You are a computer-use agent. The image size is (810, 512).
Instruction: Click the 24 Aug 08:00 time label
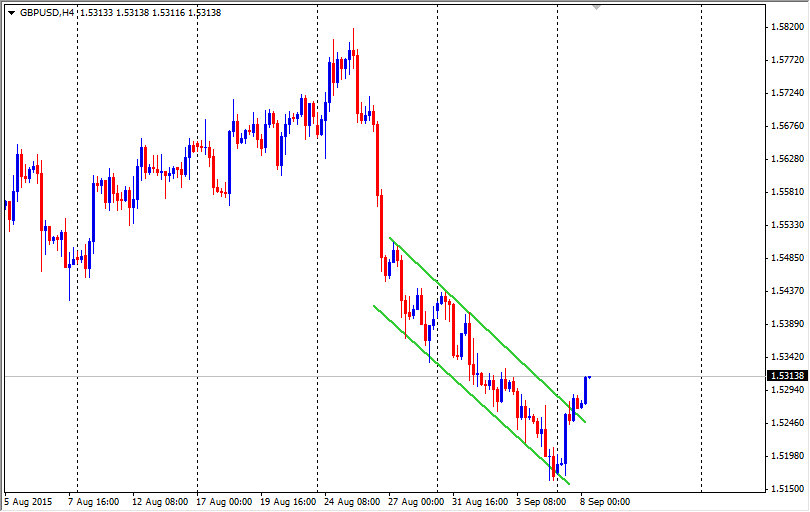pyautogui.click(x=352, y=502)
